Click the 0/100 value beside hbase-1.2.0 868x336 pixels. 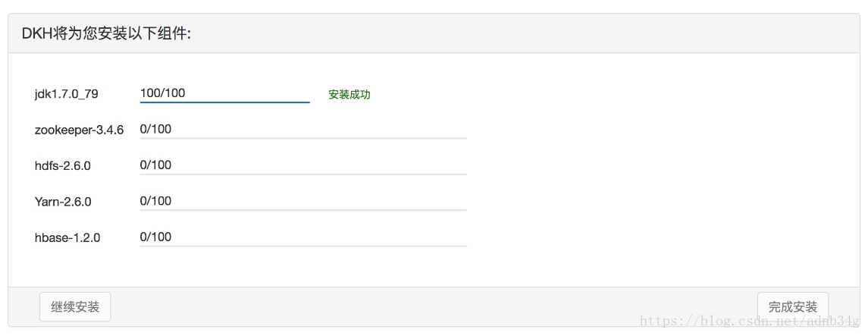coord(156,237)
